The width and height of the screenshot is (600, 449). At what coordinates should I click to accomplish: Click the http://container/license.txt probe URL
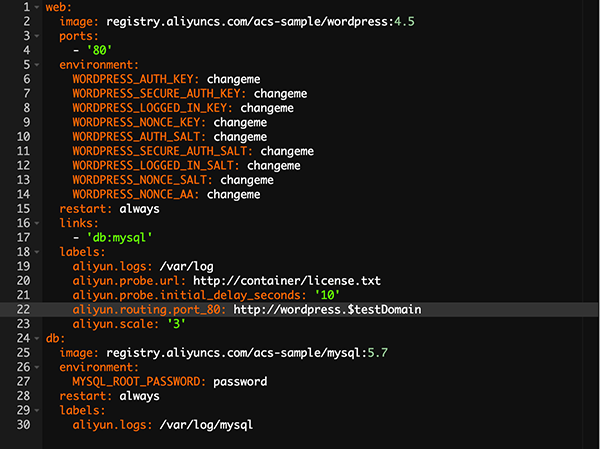point(287,281)
